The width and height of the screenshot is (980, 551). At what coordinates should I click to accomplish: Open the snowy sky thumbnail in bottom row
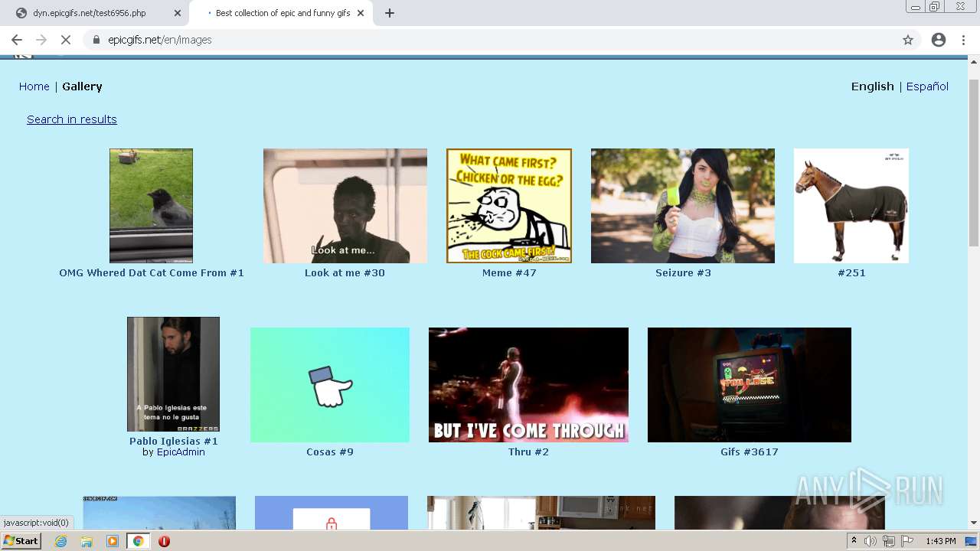click(x=159, y=513)
